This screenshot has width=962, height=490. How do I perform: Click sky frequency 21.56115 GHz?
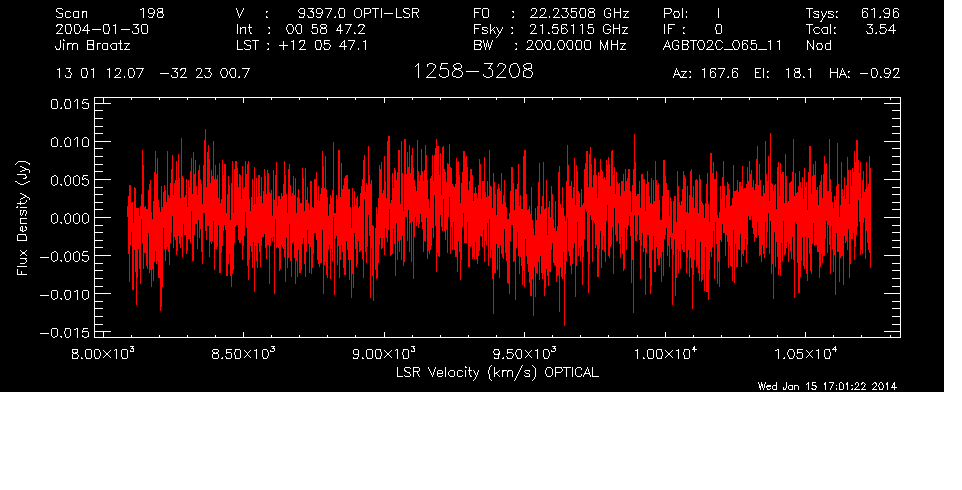coord(579,29)
